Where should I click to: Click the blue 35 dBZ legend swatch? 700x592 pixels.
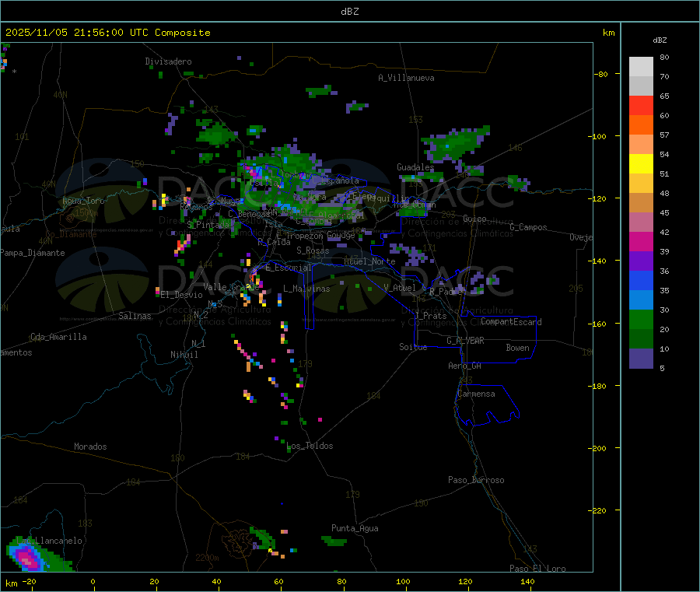(641, 280)
